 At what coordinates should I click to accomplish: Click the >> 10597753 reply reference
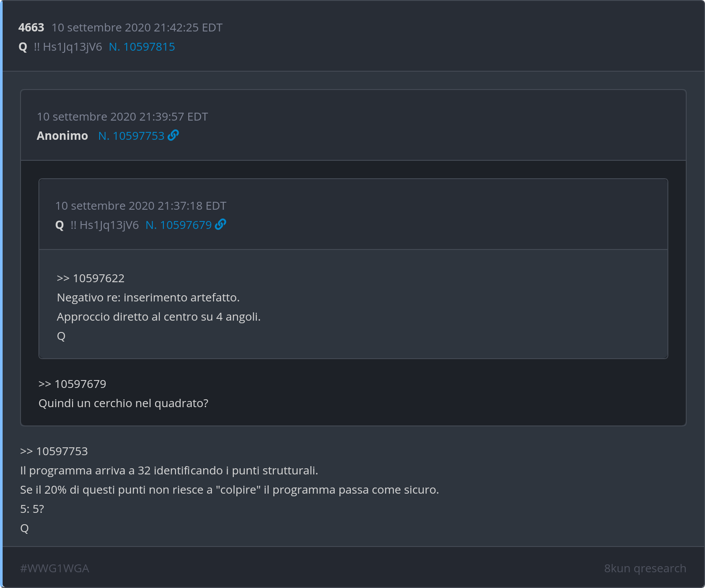tap(54, 451)
